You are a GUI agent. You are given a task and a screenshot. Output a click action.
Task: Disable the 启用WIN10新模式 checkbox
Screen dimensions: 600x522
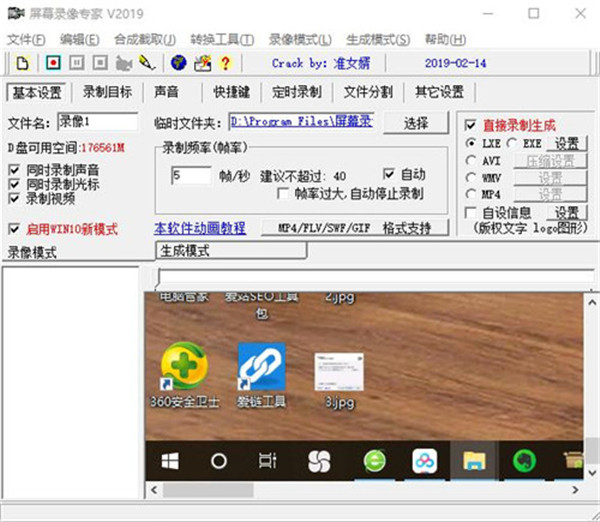coord(14,228)
